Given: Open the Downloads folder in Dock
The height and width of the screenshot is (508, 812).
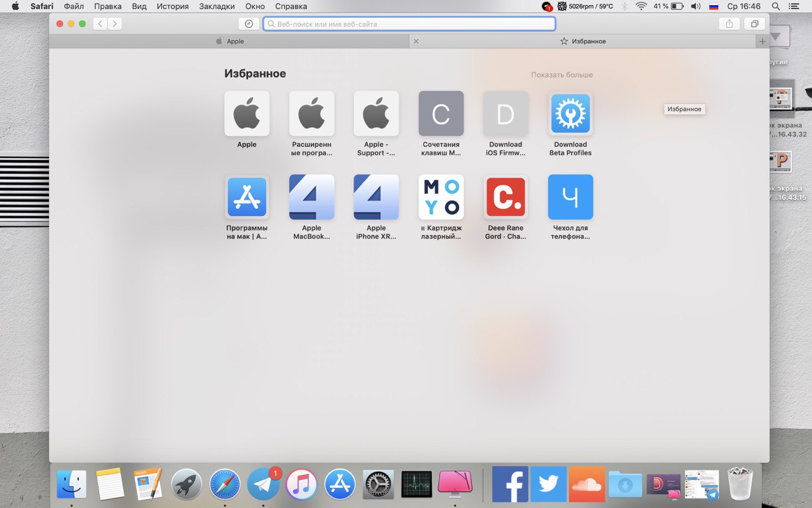Looking at the screenshot, I should [x=625, y=485].
